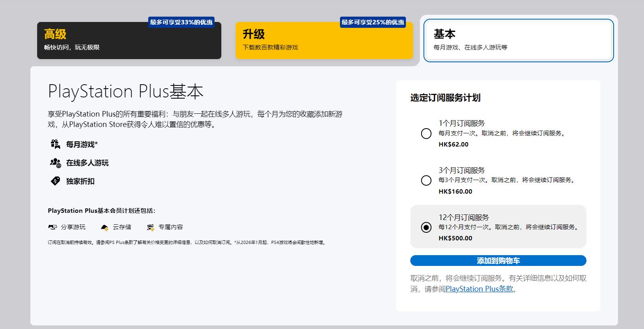Viewport: 644px width, 329px height.
Task: Open the PlayStation Plus条款 link
Action: click(479, 289)
